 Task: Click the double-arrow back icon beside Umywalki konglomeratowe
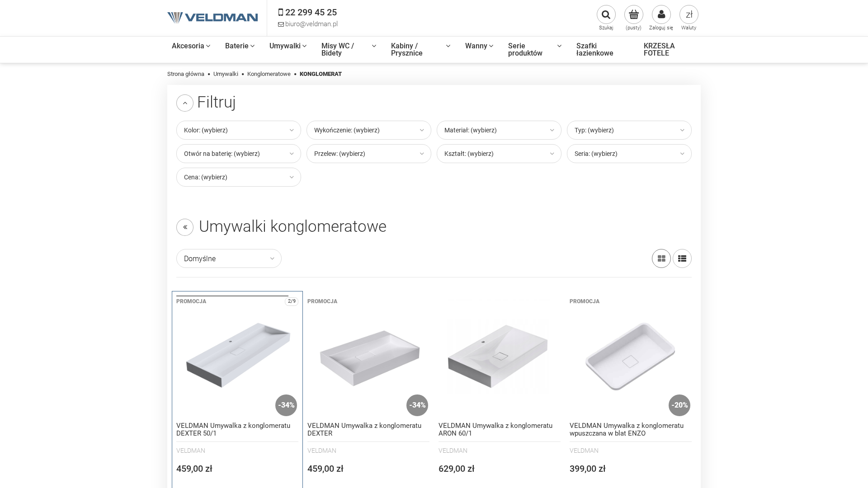click(185, 227)
